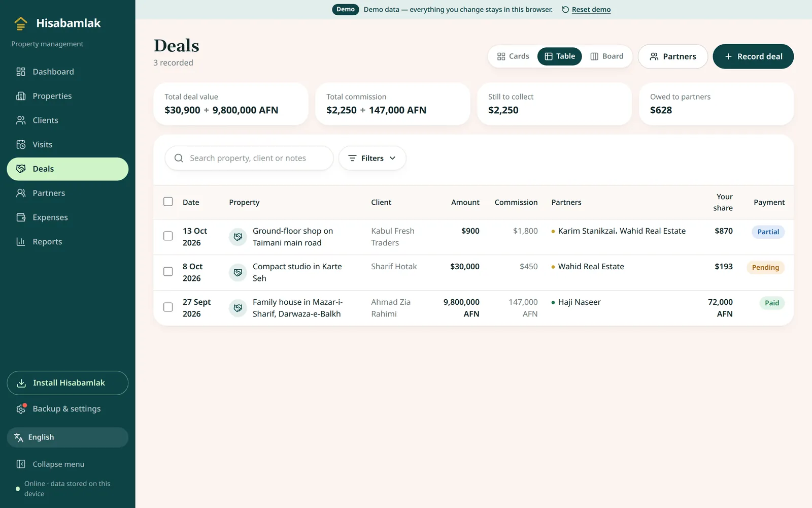Open the Visits page
Viewport: 812px width, 508px height.
[67, 145]
